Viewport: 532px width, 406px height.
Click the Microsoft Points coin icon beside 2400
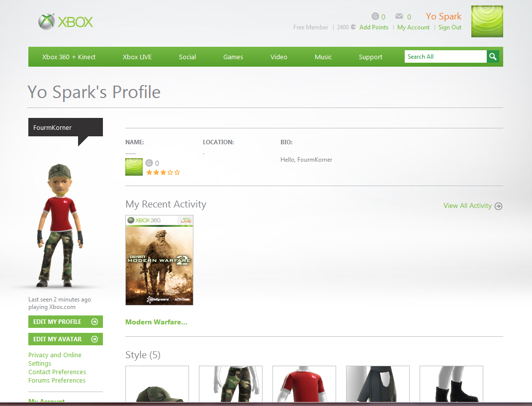353,27
